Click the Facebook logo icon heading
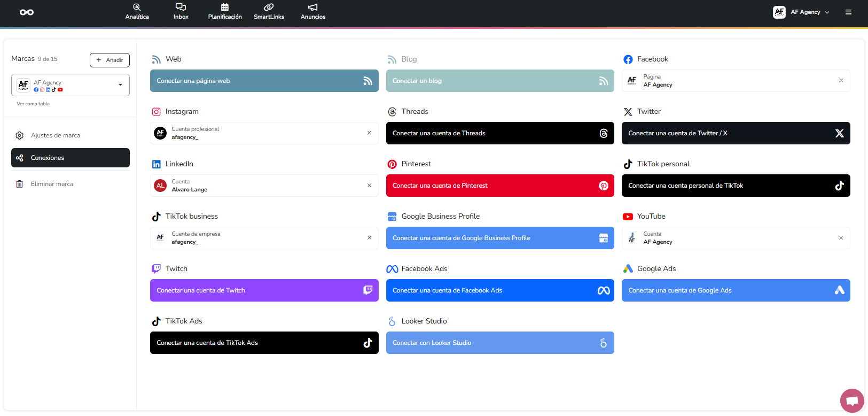Viewport: 868px width, 416px height. click(x=628, y=59)
